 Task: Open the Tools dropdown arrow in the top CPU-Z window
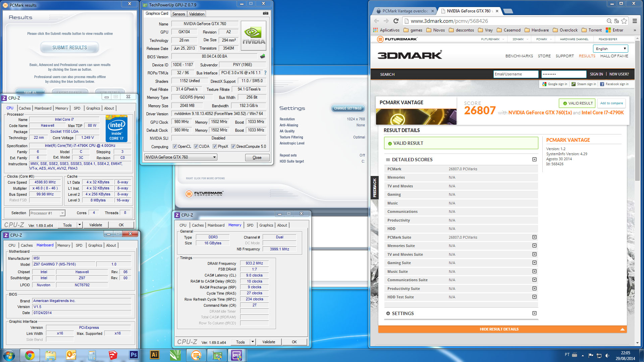(80, 225)
